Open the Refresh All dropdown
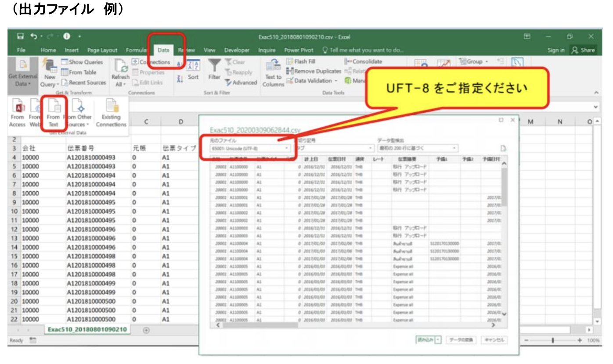The height and width of the screenshot is (364, 613). pyautogui.click(x=120, y=73)
